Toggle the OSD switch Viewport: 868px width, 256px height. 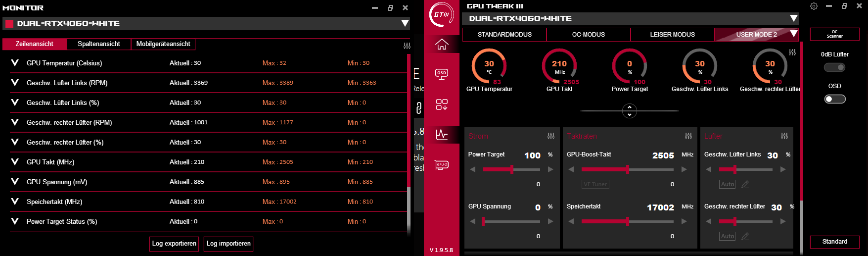835,99
